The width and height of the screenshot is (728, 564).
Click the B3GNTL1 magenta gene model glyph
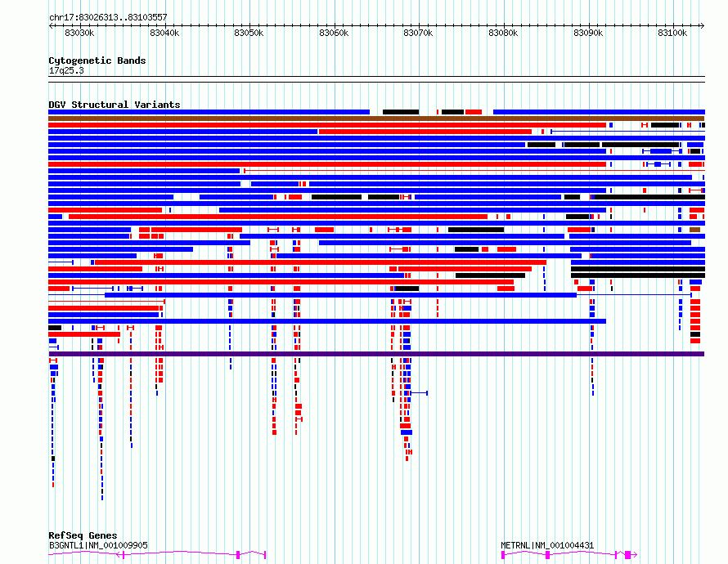157,554
